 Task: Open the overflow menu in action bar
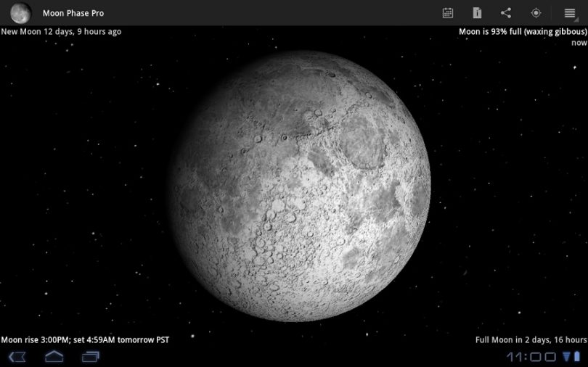coord(570,13)
